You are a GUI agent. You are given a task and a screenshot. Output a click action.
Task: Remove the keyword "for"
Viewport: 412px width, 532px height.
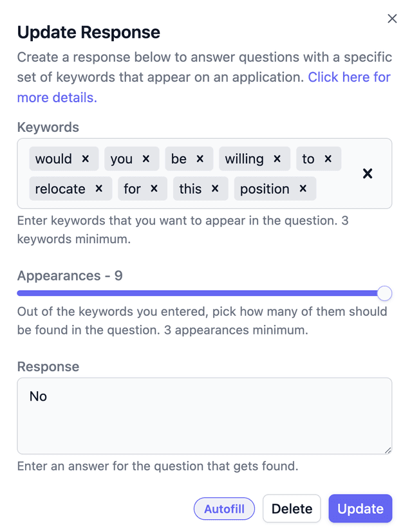pos(153,188)
